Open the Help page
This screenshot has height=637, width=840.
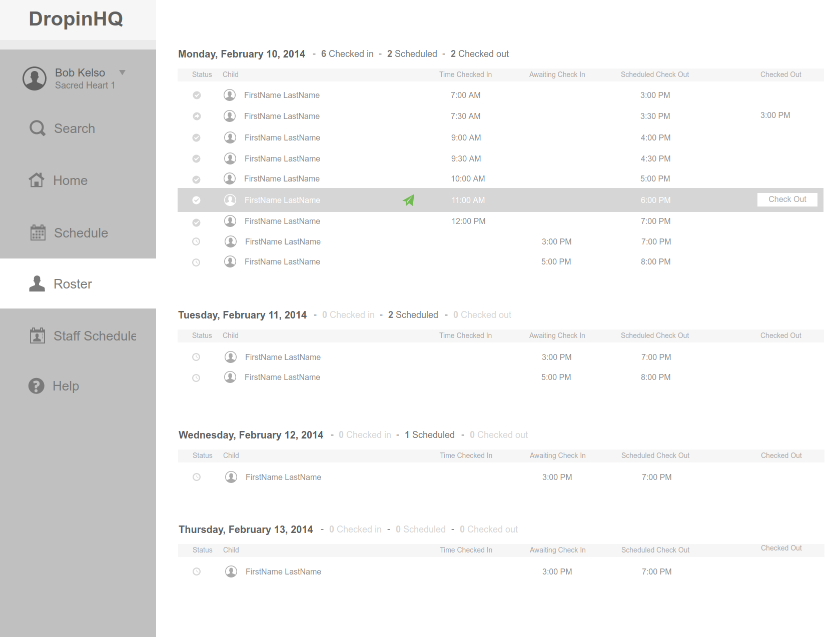(x=66, y=386)
